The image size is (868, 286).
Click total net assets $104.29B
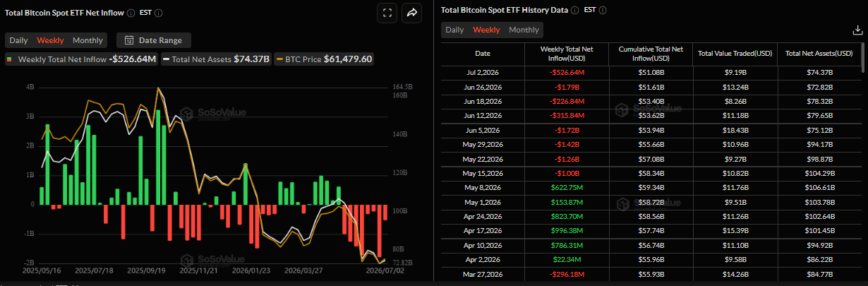[819, 174]
